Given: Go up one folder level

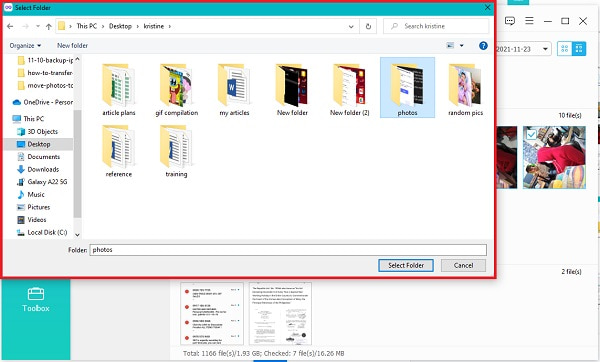Looking at the screenshot, I should click(x=49, y=26).
